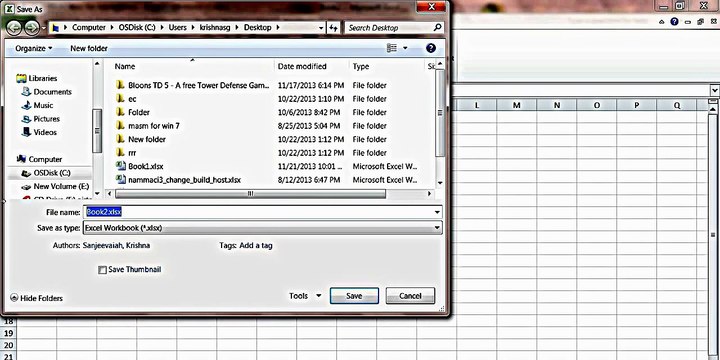The image size is (720, 360).
Task: Click the Excel help icon in background window
Action: [674, 22]
